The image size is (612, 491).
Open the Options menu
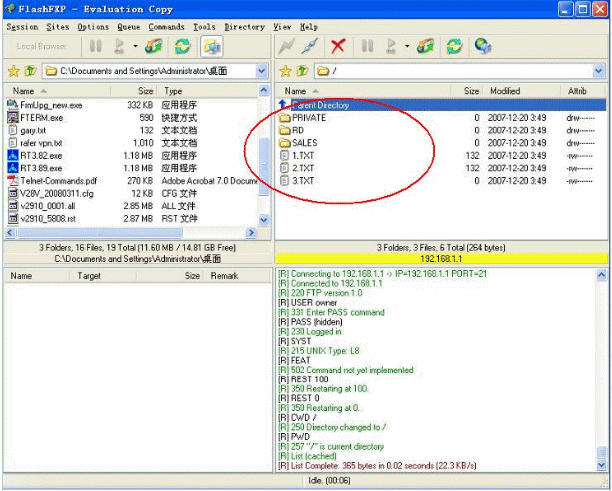pos(93,27)
